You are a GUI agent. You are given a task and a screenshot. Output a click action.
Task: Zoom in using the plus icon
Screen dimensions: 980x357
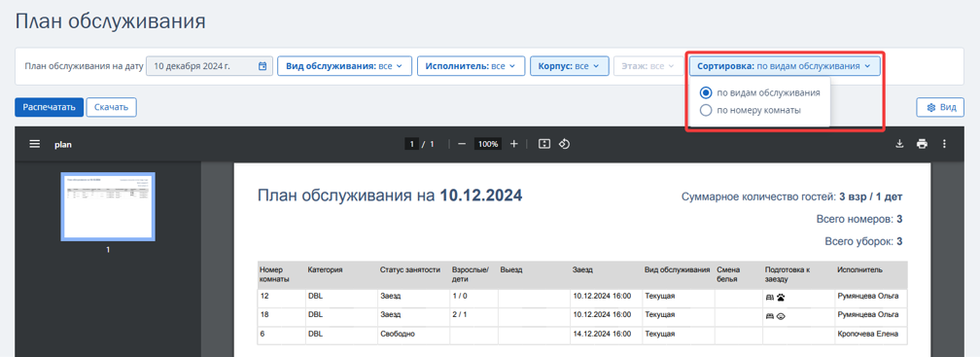[x=513, y=144]
